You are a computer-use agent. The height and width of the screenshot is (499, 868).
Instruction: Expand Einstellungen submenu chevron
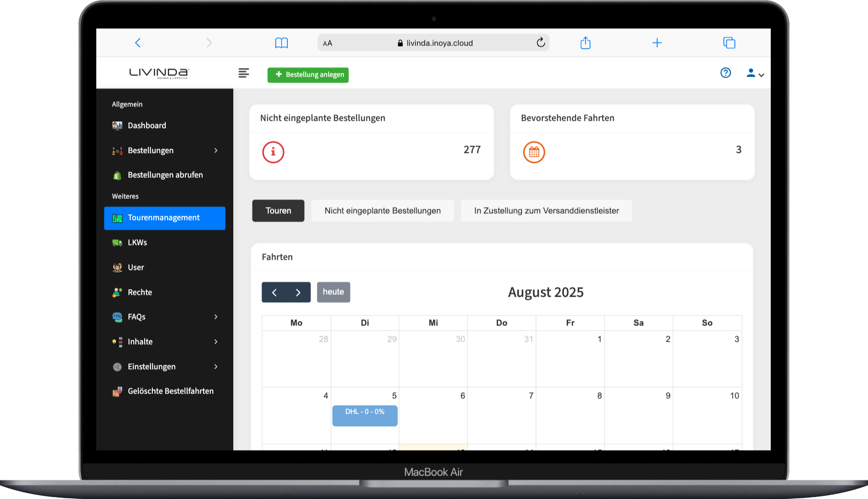click(216, 367)
